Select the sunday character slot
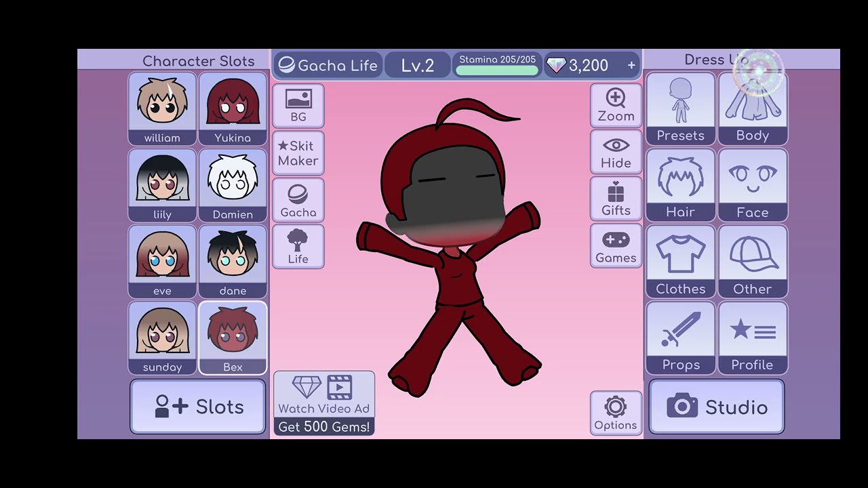Image resolution: width=868 pixels, height=488 pixels. point(162,338)
